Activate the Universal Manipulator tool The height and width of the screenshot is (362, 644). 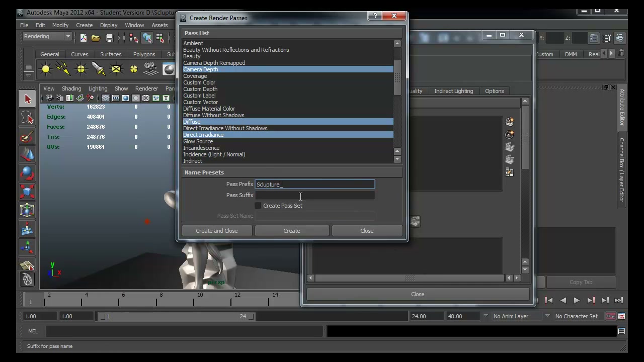[x=27, y=211]
